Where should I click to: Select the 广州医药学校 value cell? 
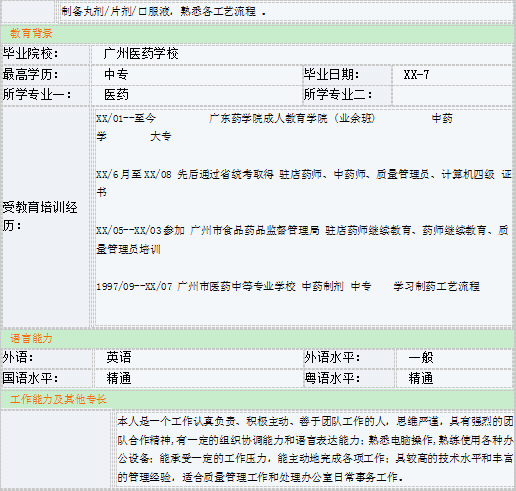(302, 54)
